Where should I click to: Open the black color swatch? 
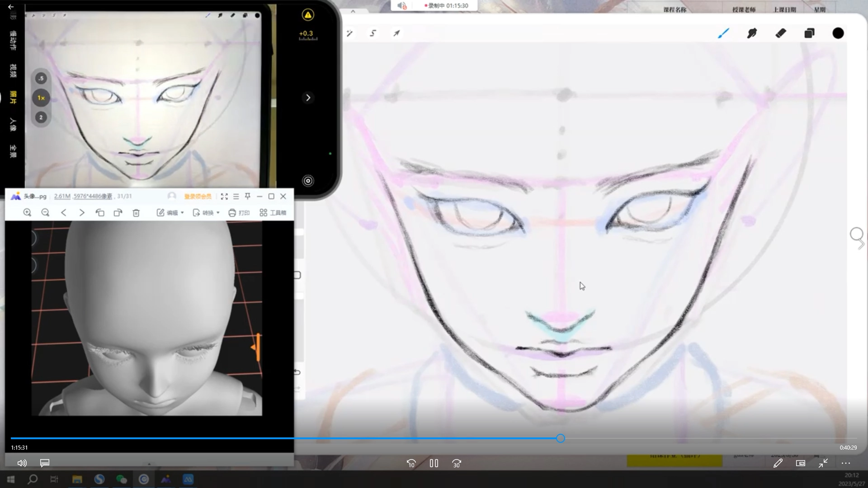(x=838, y=33)
